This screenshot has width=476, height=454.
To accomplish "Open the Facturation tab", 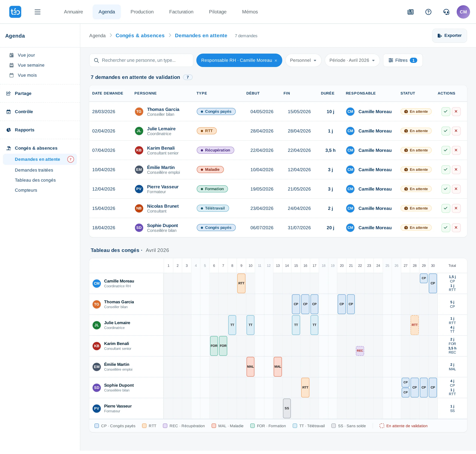I will (181, 12).
